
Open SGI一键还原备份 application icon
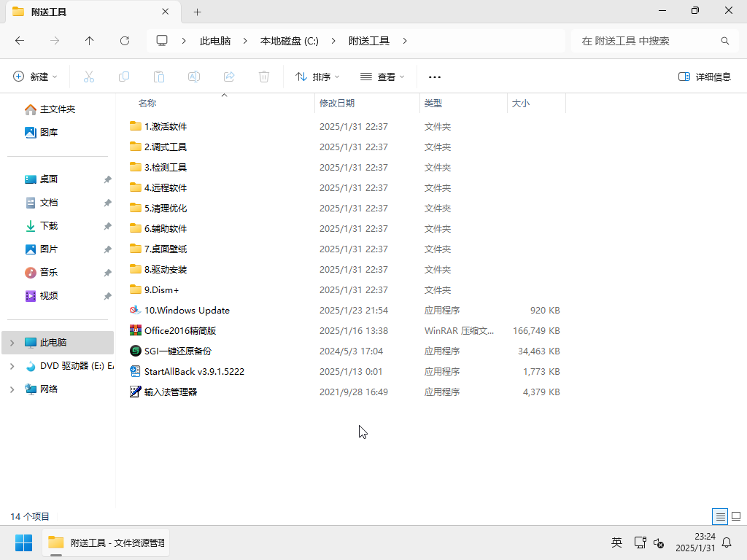[x=135, y=351]
